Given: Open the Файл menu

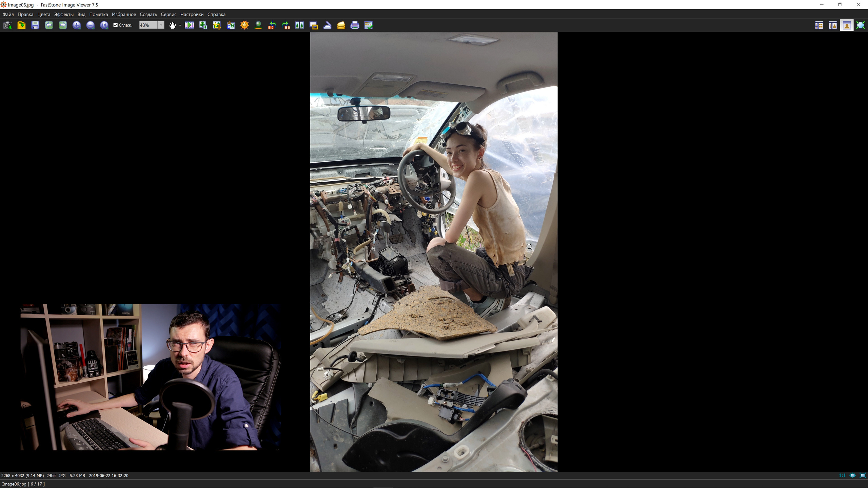Looking at the screenshot, I should 8,15.
